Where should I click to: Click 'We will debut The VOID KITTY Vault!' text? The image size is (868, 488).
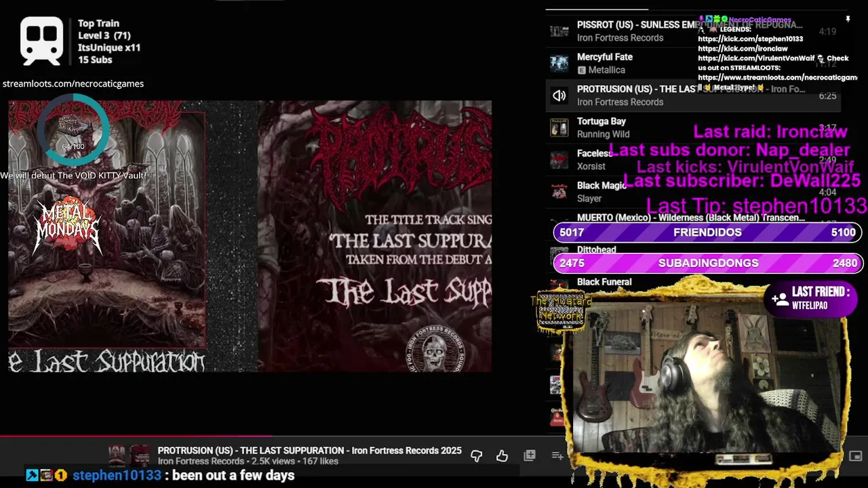click(x=73, y=176)
